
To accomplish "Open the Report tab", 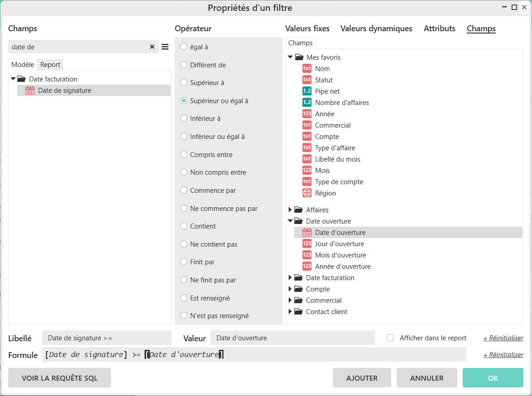I will 50,65.
